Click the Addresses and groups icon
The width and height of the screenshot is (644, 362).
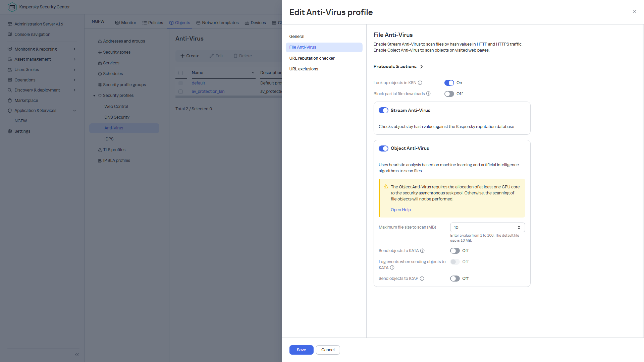point(100,41)
